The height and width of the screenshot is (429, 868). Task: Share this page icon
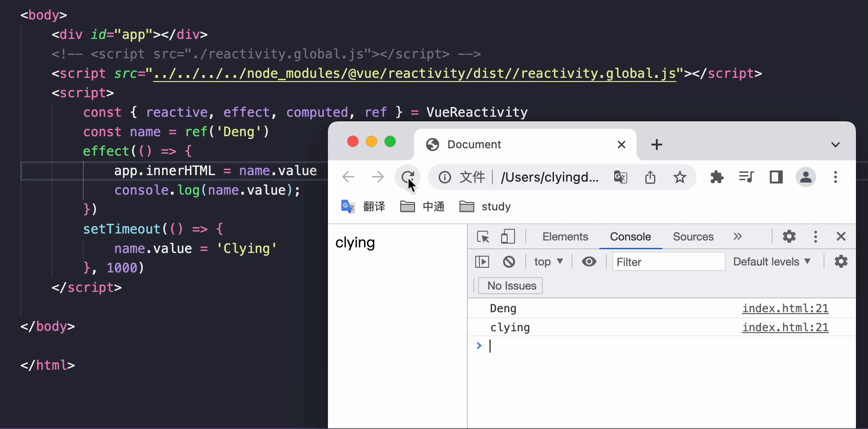(650, 177)
